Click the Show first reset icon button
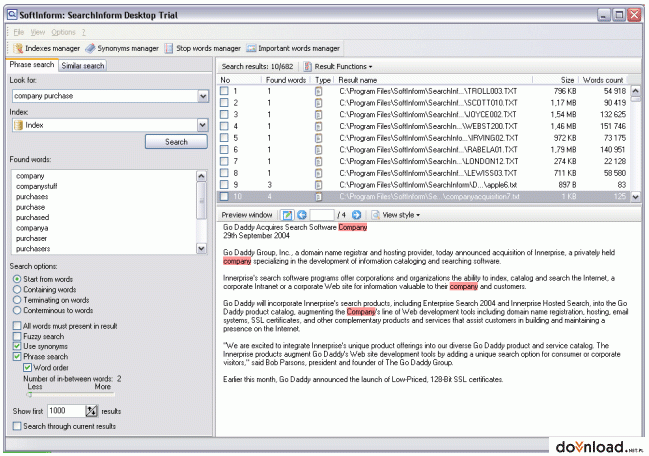This screenshot has height=456, width=649. click(91, 411)
